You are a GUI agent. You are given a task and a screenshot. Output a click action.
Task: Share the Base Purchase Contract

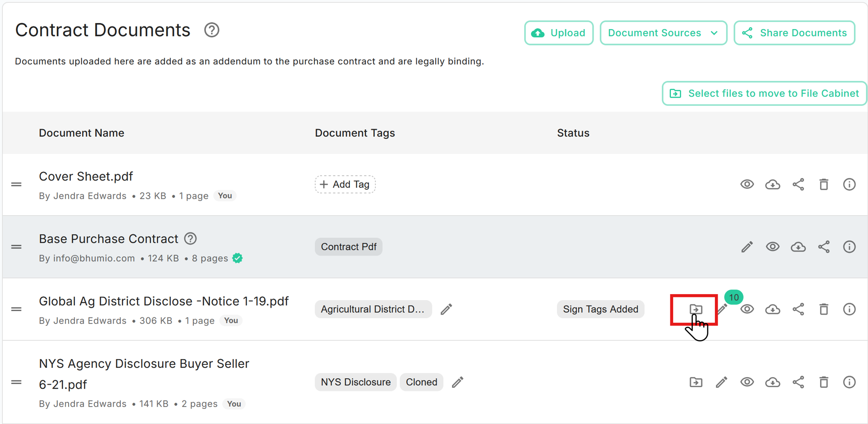point(824,247)
